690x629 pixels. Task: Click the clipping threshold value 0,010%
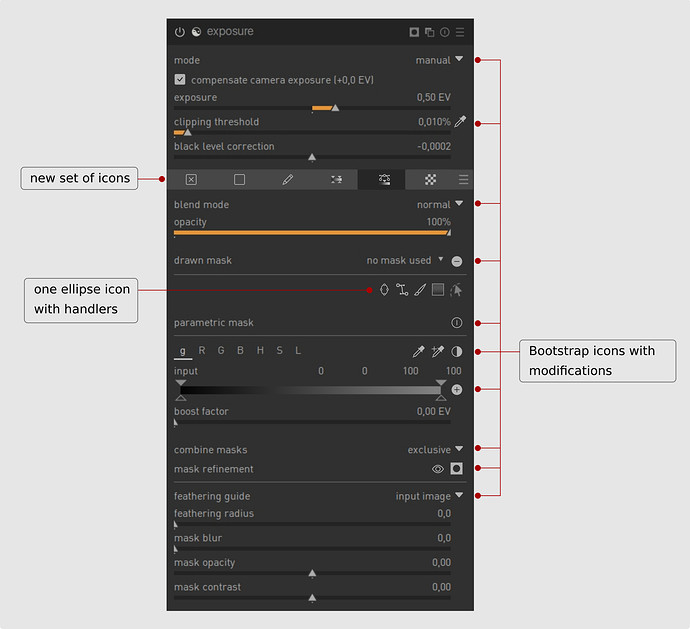(434, 122)
